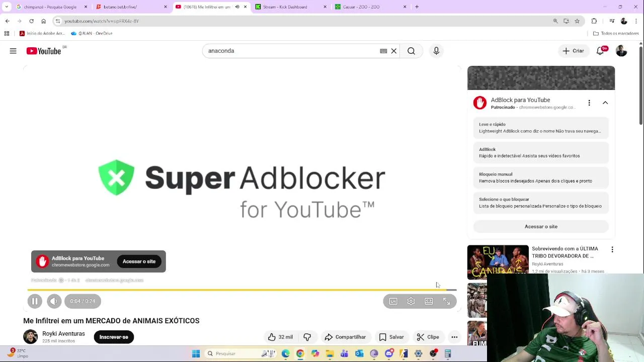Open the Chrome apps grid shortcut
644x362 pixels.
pos(7,34)
